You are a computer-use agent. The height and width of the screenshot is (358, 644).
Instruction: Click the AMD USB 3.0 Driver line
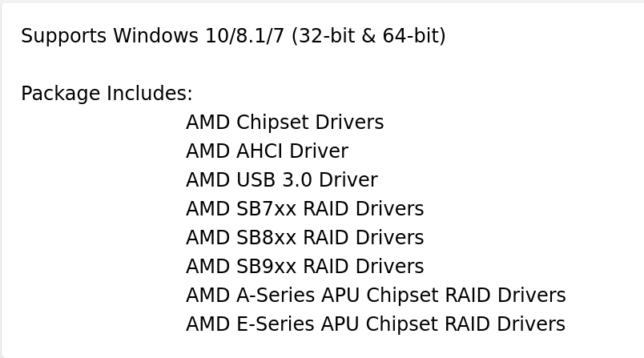coord(281,180)
